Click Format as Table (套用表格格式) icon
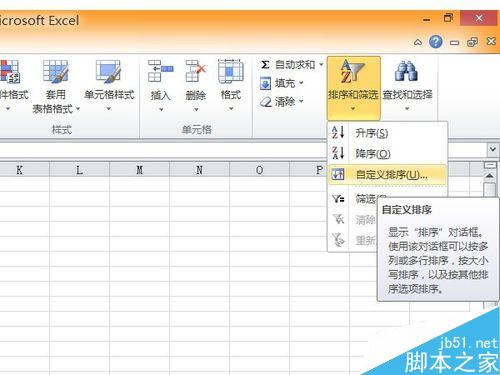This screenshot has height=375, width=500. click(x=55, y=71)
